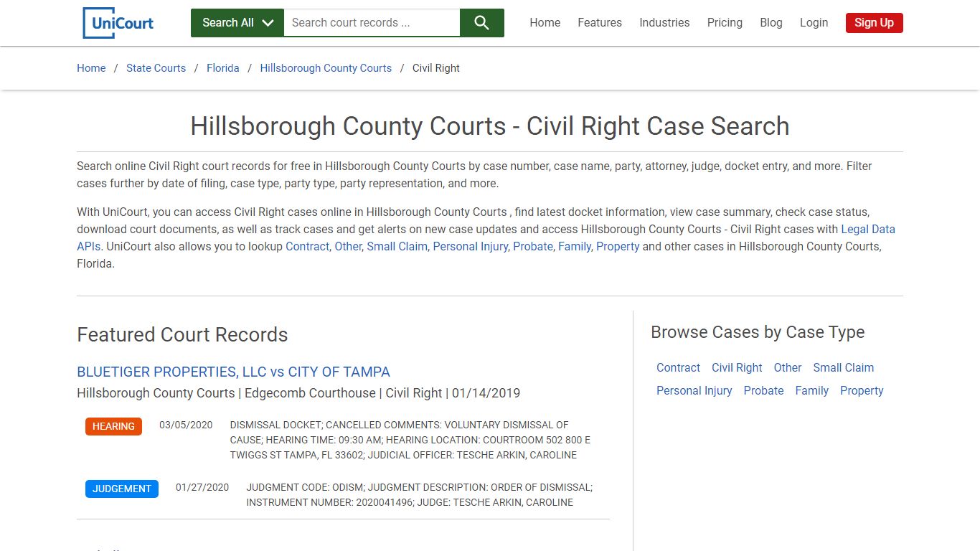Open Other link in description paragraph

coord(349,246)
